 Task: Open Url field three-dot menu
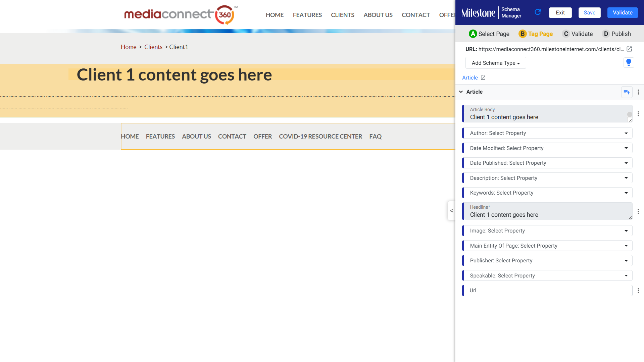(x=638, y=291)
